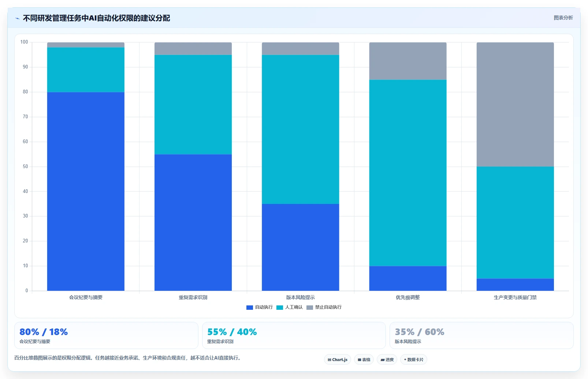Click the header icon beside the chart title
This screenshot has width=588, height=379.
pos(17,18)
